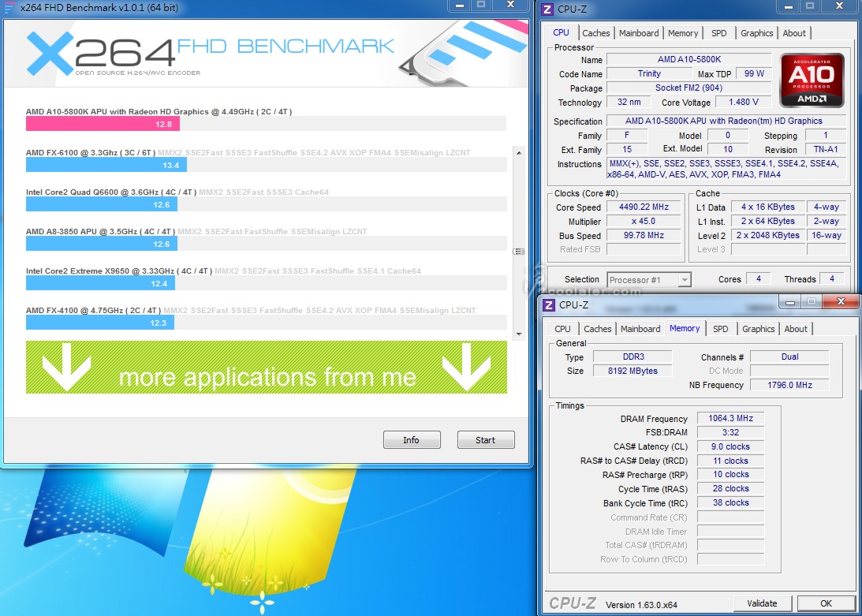
Task: Click the memory Type value DDR3
Action: 633,357
